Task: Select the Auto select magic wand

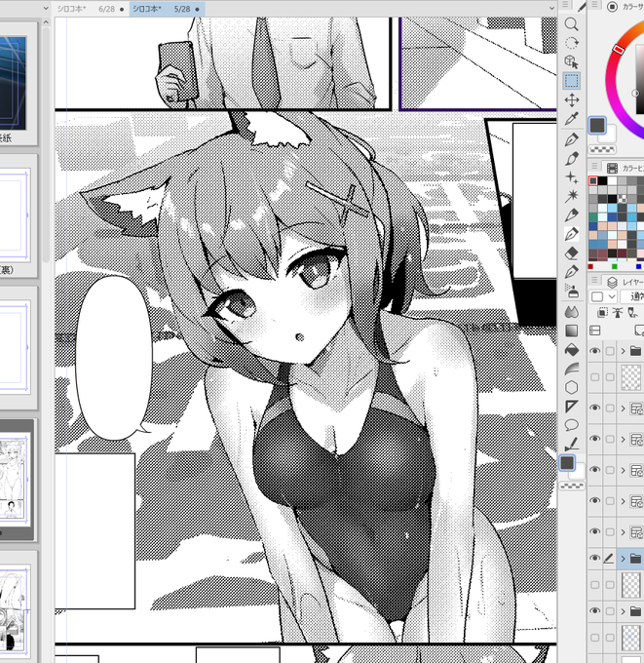Action: [x=571, y=196]
